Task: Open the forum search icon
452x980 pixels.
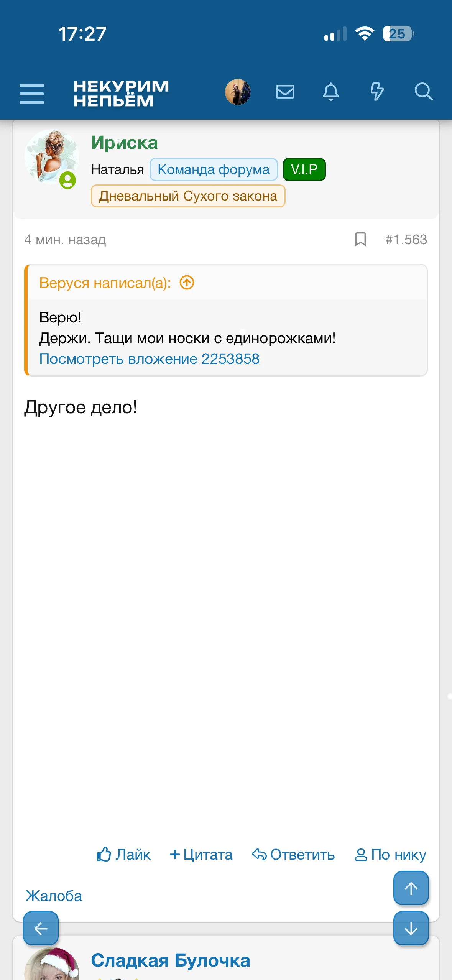Action: tap(423, 92)
